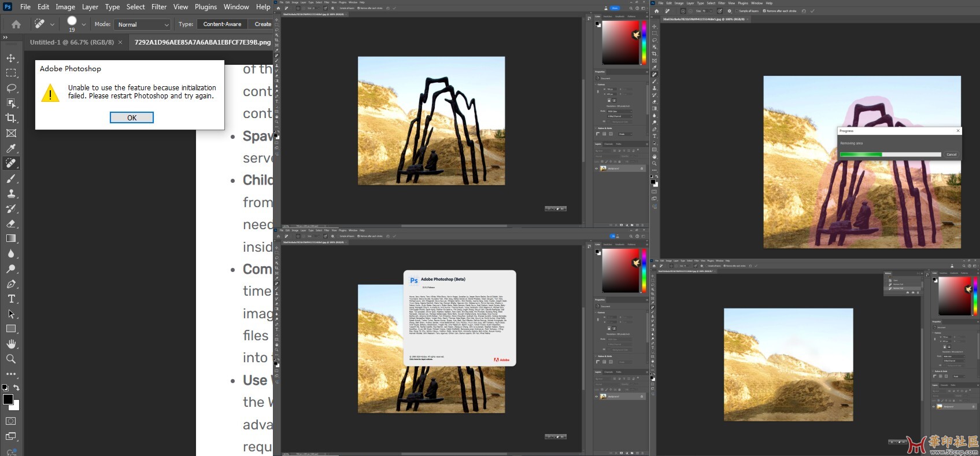Click the Home icon in left options bar

click(16, 24)
